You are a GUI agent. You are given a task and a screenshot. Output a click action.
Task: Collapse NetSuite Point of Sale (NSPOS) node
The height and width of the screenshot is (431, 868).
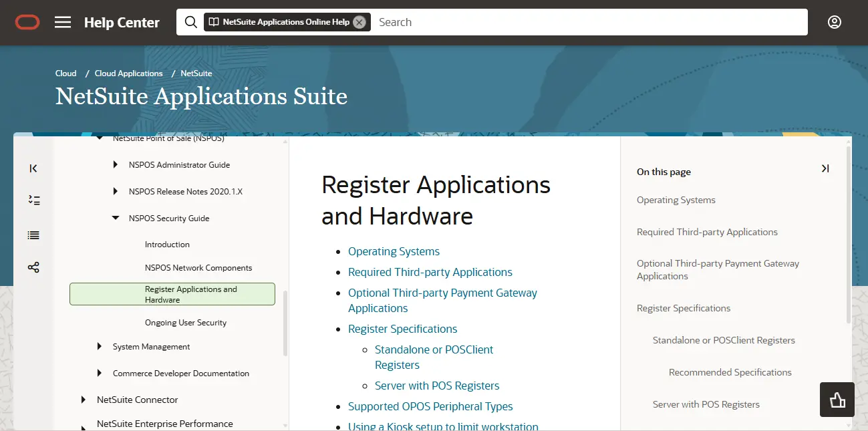pyautogui.click(x=100, y=138)
